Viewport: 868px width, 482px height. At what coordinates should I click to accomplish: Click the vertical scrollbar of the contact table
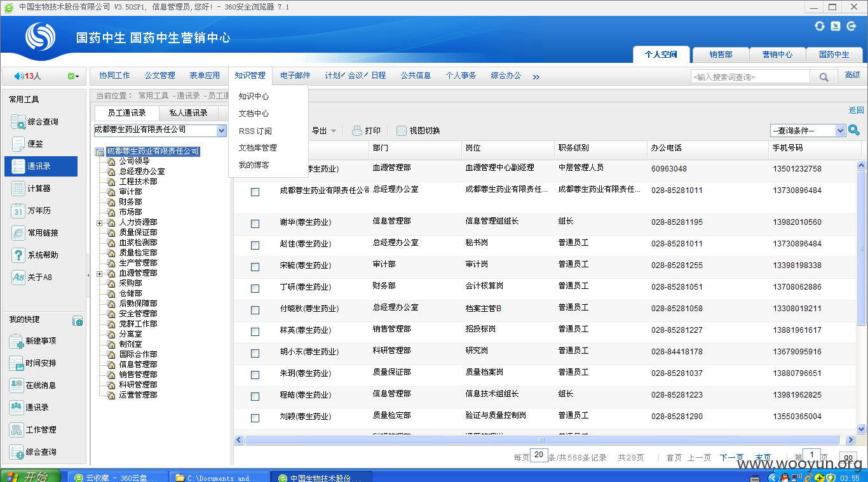862,248
